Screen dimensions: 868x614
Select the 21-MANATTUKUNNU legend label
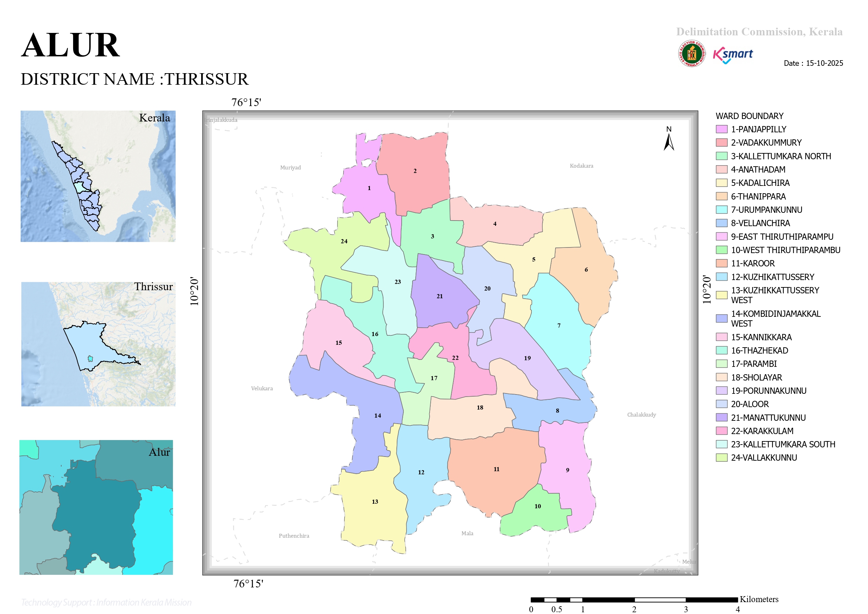pyautogui.click(x=768, y=418)
